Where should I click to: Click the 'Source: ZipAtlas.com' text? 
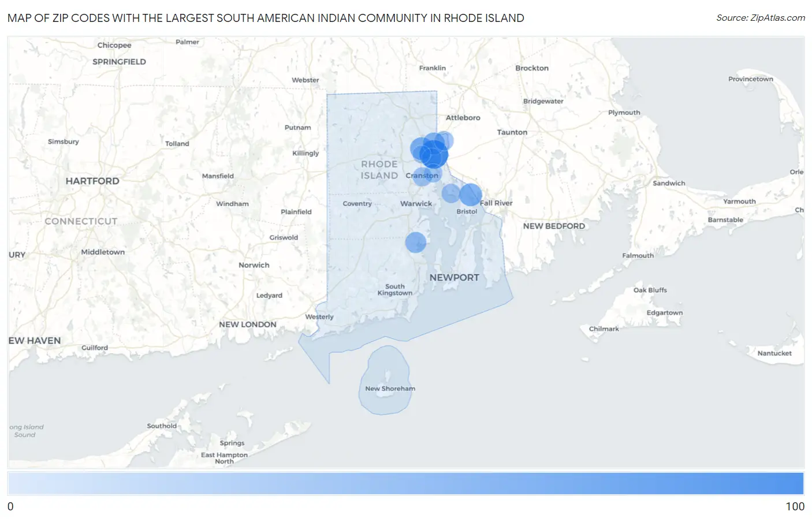click(x=761, y=18)
